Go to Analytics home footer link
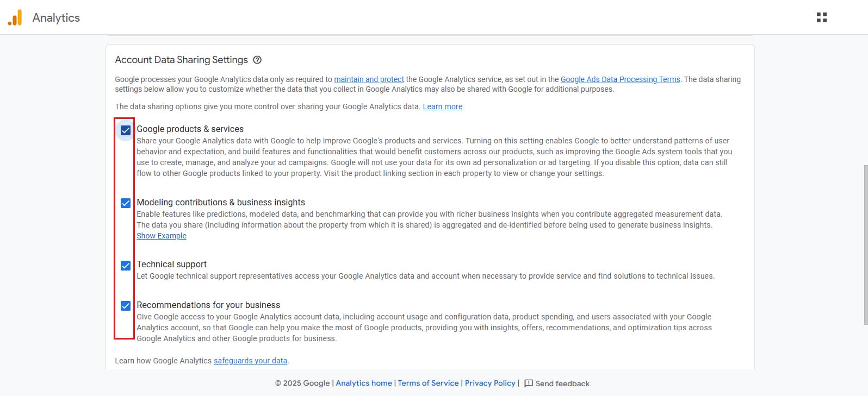The image size is (868, 396). (364, 383)
